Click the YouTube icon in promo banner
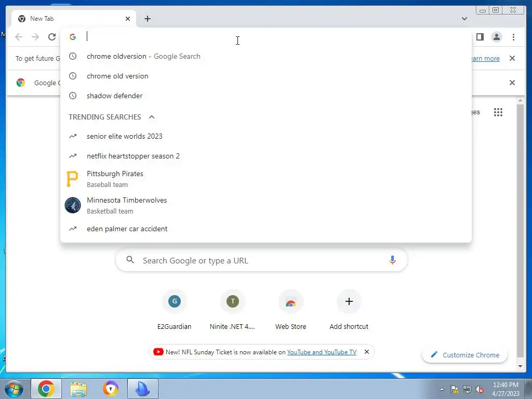This screenshot has width=532, height=399. 158,352
